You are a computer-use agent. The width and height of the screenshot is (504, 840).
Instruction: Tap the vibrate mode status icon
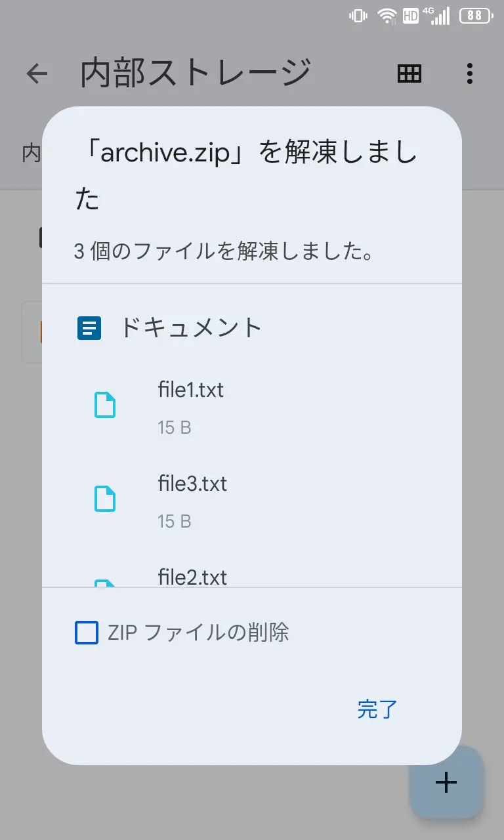(x=358, y=16)
